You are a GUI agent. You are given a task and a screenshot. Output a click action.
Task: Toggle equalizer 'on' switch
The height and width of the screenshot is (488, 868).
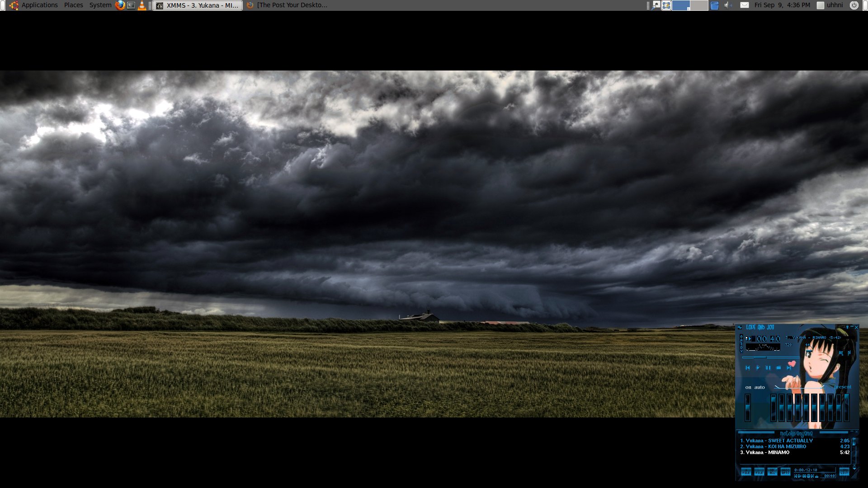click(x=748, y=387)
